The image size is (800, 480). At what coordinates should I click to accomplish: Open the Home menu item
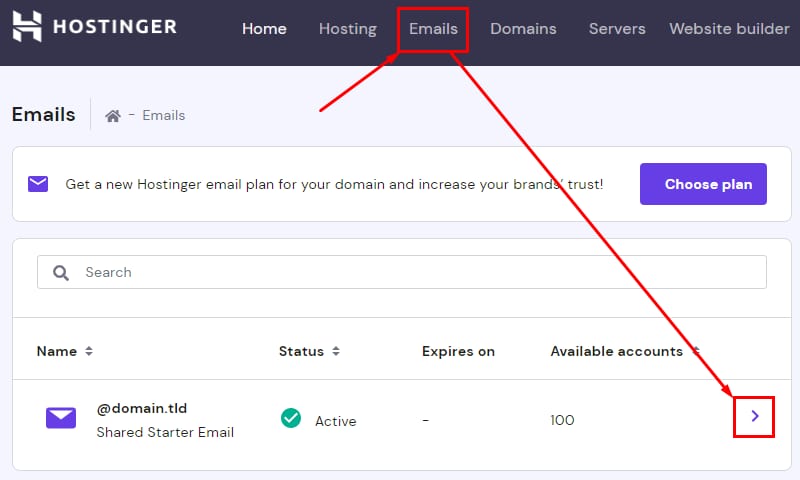point(264,29)
